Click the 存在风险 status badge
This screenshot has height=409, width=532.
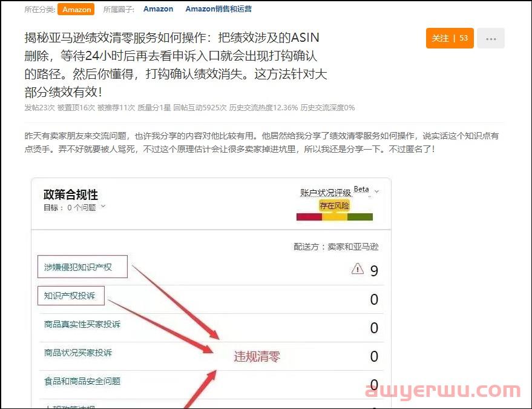click(334, 206)
